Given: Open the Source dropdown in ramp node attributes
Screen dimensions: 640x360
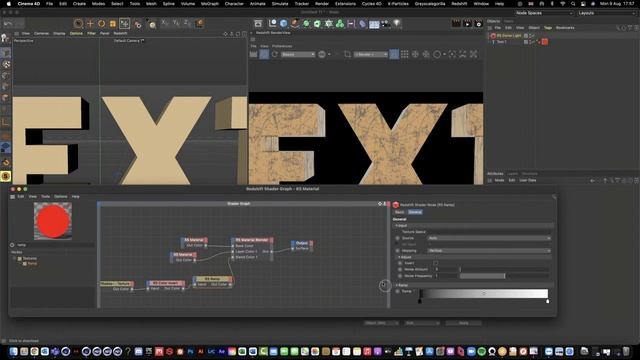Looking at the screenshot, I should 489,238.
